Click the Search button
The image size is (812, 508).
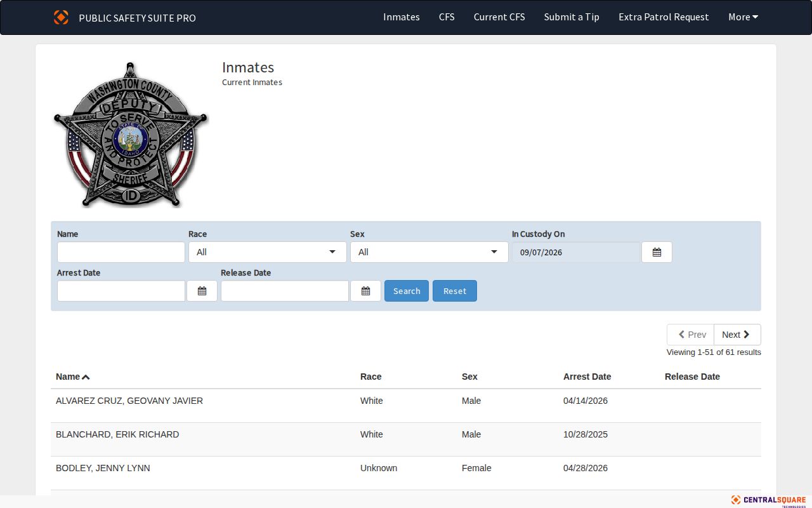pos(407,291)
